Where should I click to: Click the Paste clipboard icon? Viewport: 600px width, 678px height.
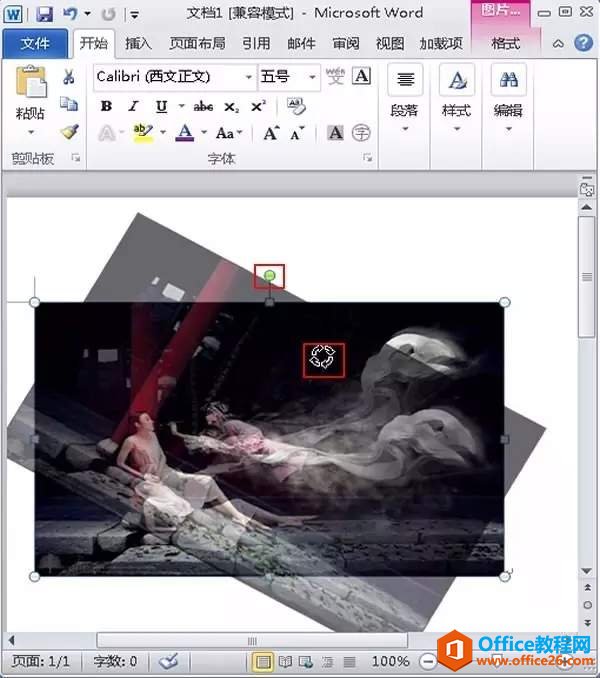click(x=30, y=81)
